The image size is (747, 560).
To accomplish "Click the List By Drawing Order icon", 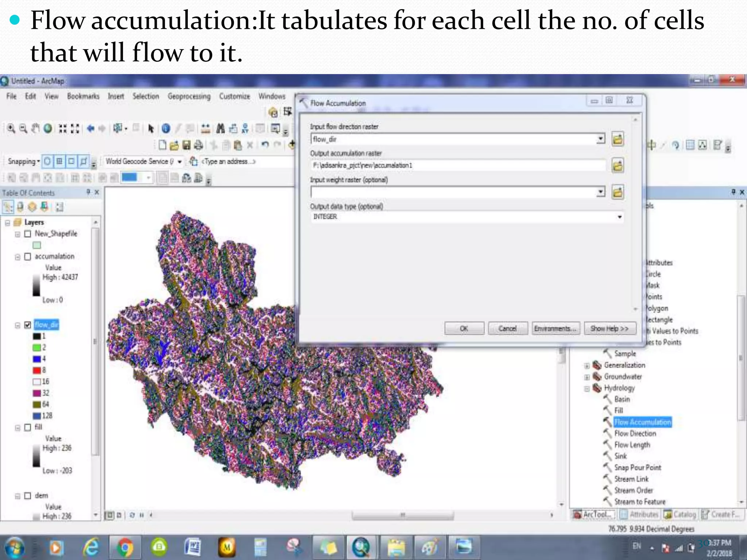I will pyautogui.click(x=8, y=207).
